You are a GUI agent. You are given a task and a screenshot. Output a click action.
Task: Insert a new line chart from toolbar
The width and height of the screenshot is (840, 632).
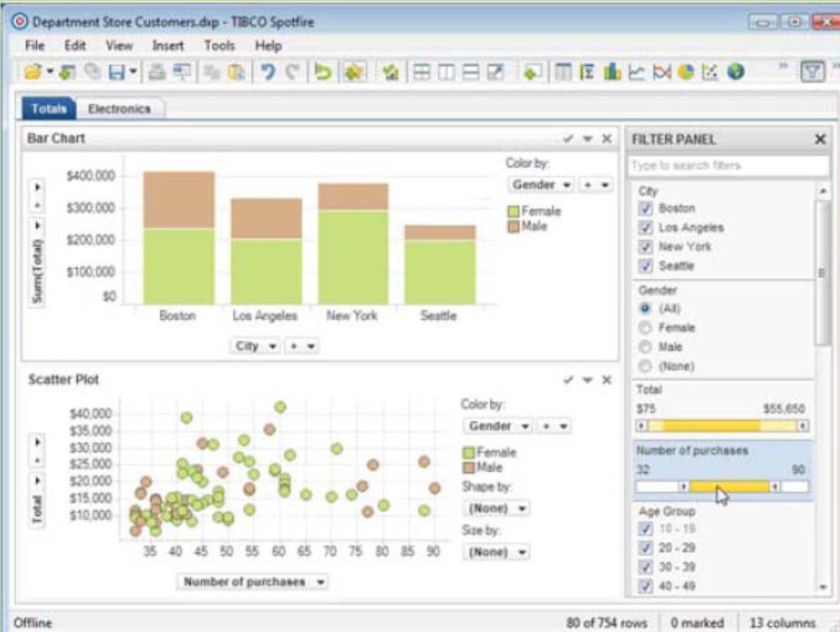pos(636,72)
